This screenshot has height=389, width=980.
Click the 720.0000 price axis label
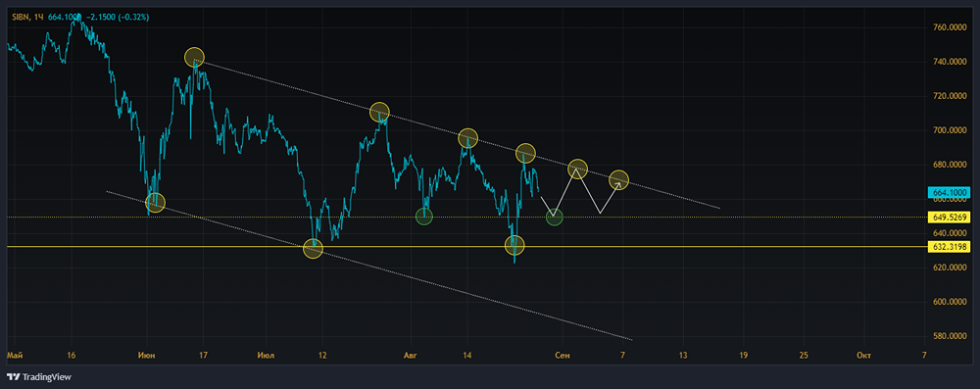(950, 96)
